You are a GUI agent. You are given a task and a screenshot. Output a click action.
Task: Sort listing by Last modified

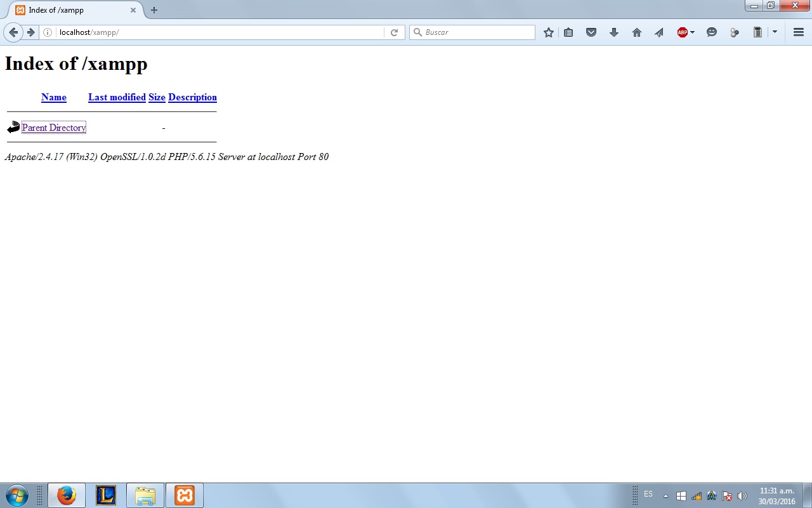tap(117, 97)
